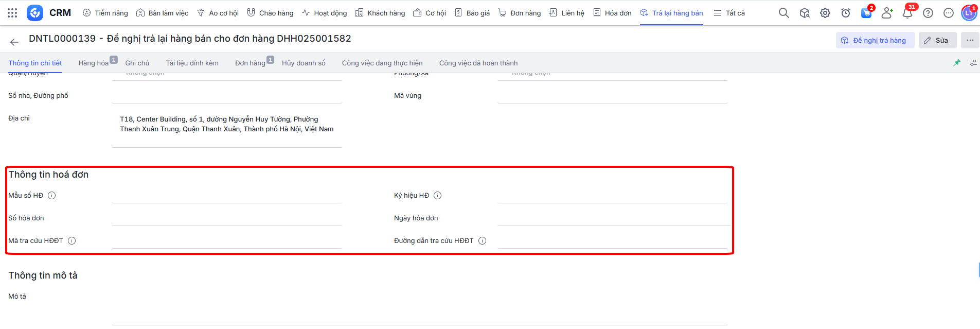Switch to the Hàng hóa tab
The image size is (980, 329).
pos(93,63)
